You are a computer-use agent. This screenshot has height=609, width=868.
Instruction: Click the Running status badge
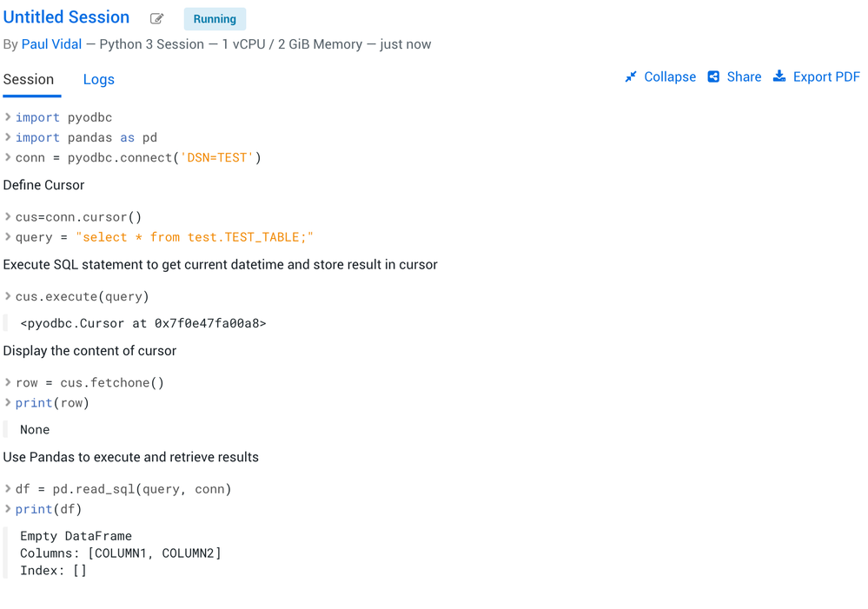[215, 19]
